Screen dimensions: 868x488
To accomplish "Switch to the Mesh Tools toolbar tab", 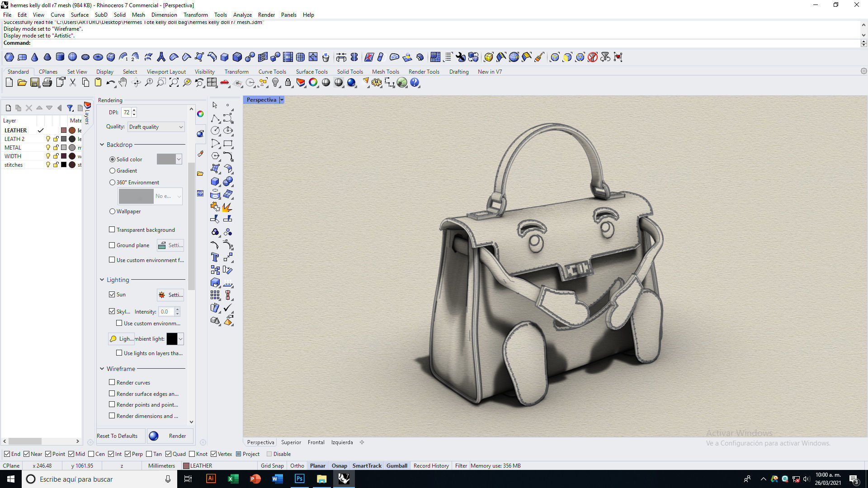I will (385, 72).
